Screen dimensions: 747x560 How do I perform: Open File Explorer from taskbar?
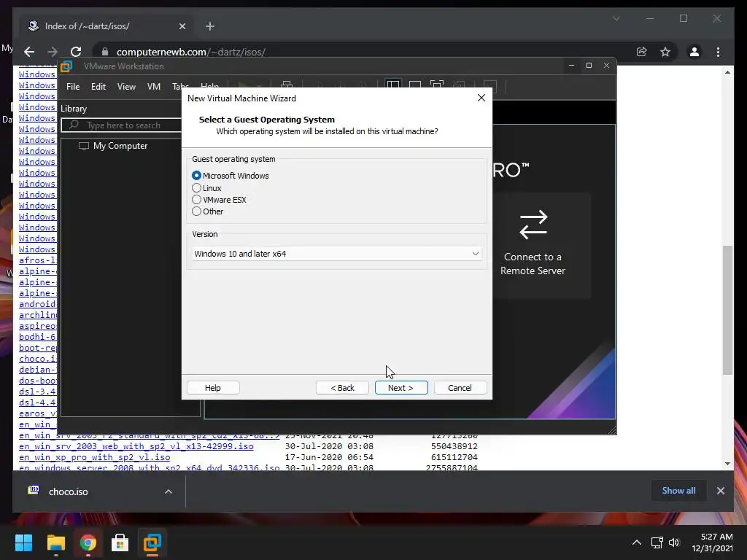[55, 542]
